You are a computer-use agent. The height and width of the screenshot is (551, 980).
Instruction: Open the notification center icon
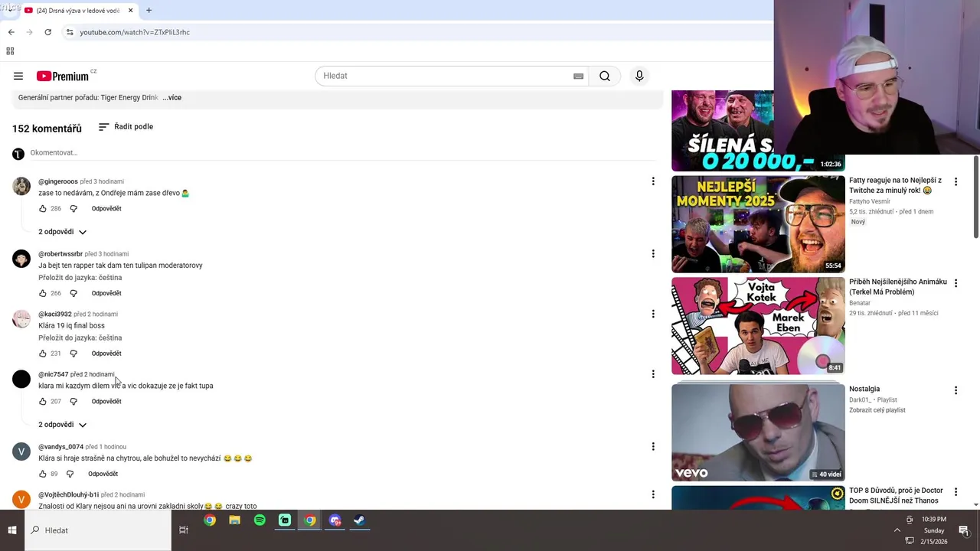[x=964, y=530]
